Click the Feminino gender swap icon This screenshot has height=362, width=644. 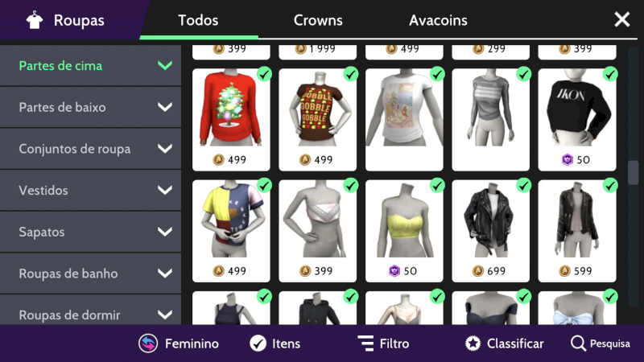pyautogui.click(x=148, y=343)
